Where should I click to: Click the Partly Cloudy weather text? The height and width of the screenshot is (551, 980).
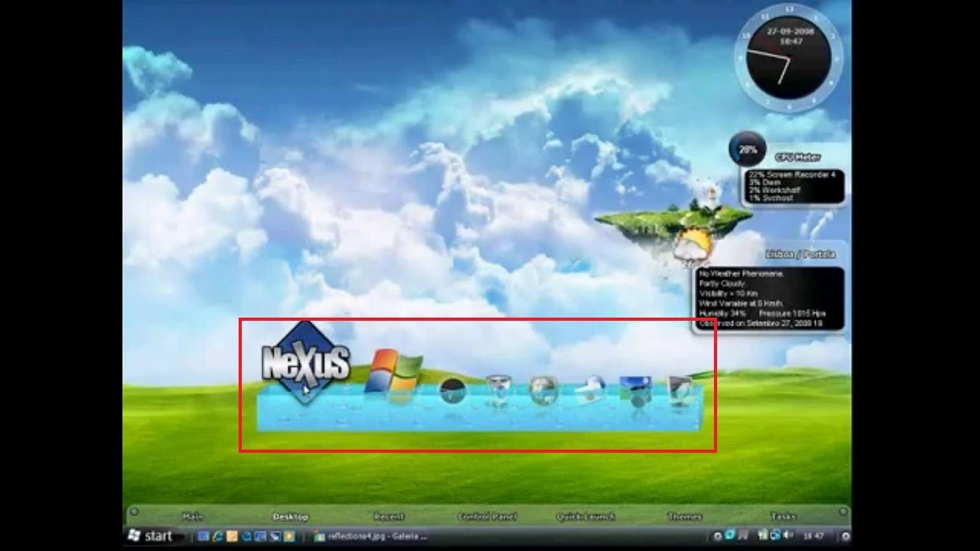[722, 283]
